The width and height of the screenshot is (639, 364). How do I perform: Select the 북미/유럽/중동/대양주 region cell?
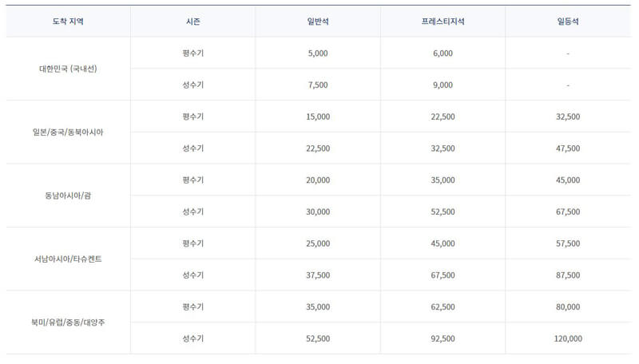(68, 322)
